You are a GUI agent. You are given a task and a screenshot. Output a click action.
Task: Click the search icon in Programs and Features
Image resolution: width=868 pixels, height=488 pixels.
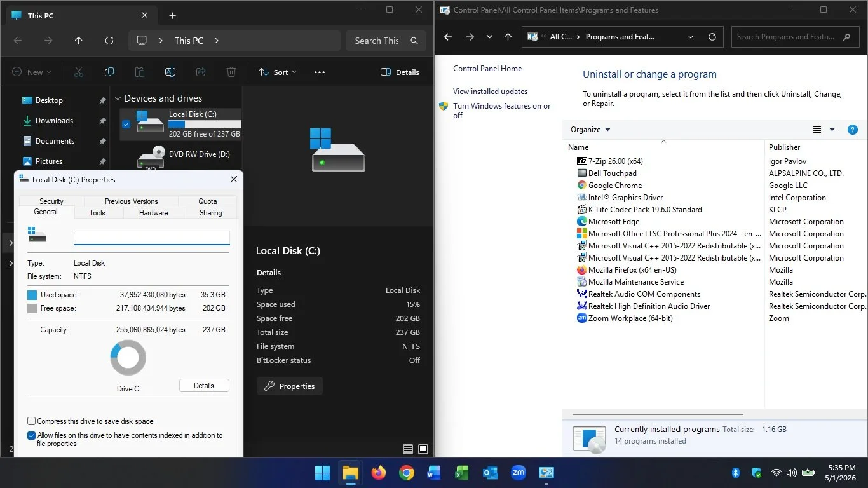846,37
